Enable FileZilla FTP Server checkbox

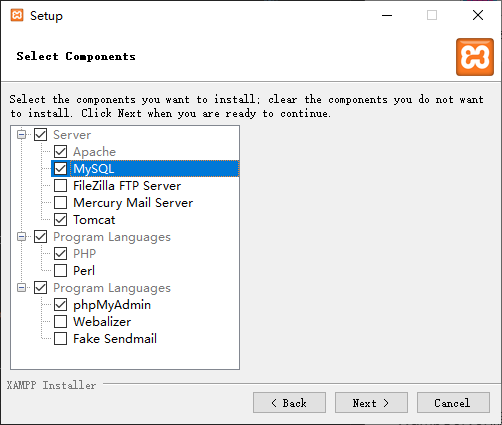(60, 185)
